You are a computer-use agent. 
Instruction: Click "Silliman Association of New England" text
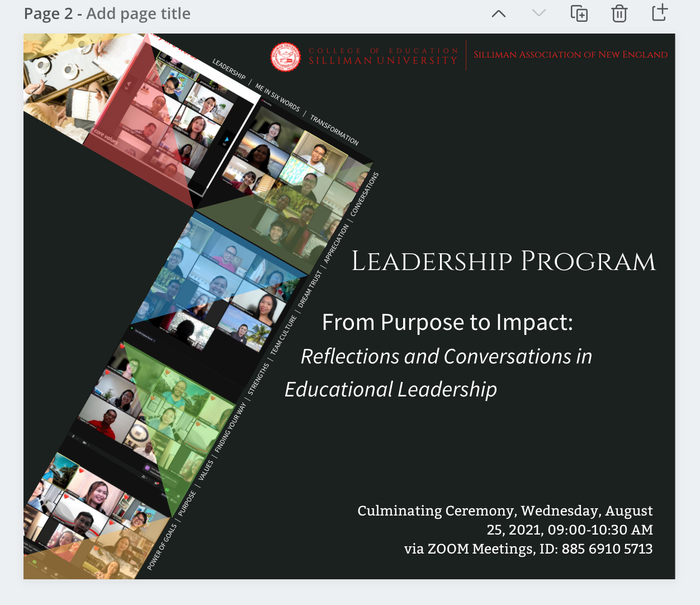click(x=570, y=55)
